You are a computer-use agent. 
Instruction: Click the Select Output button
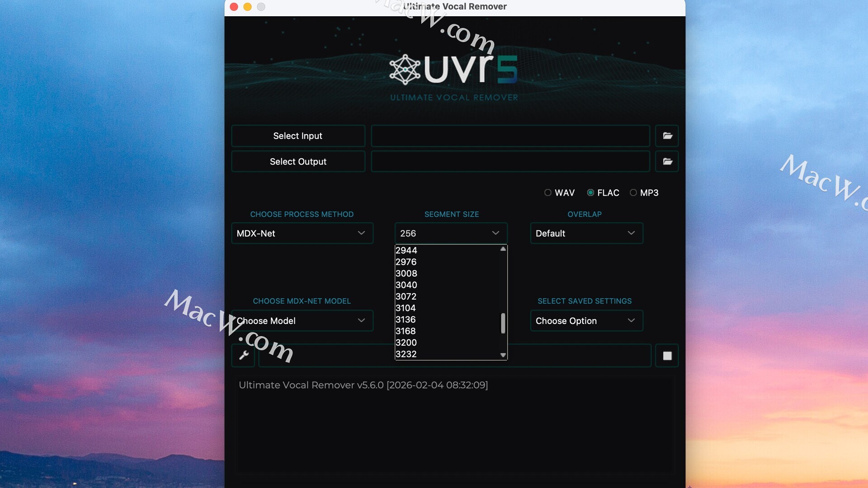pyautogui.click(x=298, y=162)
